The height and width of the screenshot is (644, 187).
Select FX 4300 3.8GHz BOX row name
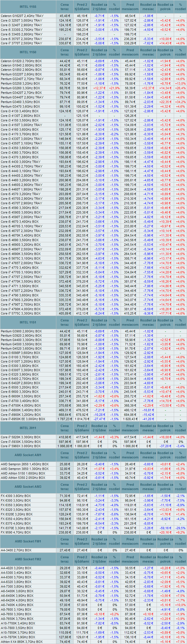(16, 496)
